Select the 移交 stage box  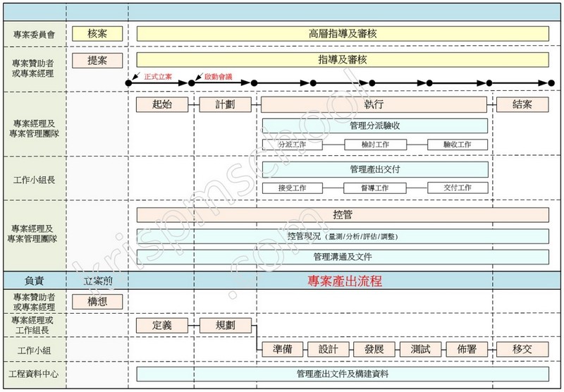[522, 350]
